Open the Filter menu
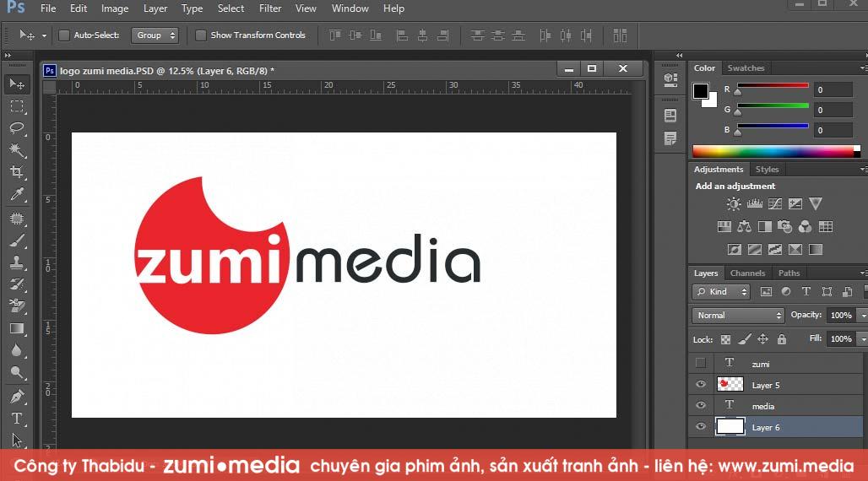The image size is (868, 481). [x=270, y=8]
